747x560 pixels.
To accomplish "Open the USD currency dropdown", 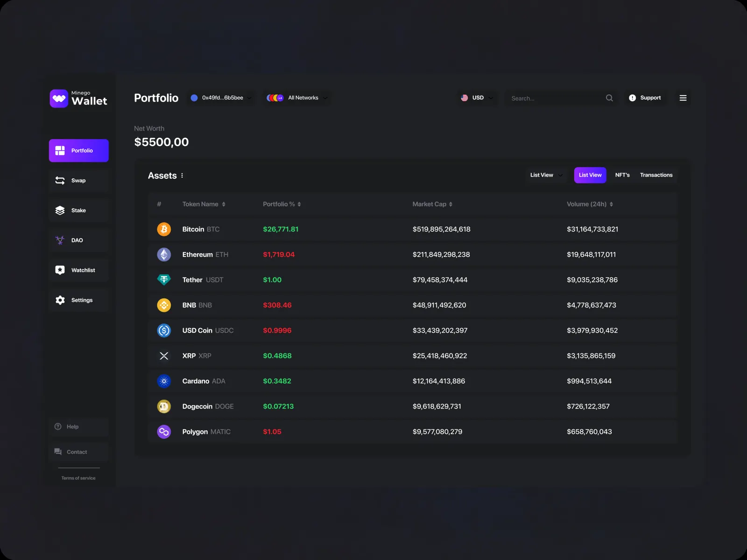I will point(477,98).
